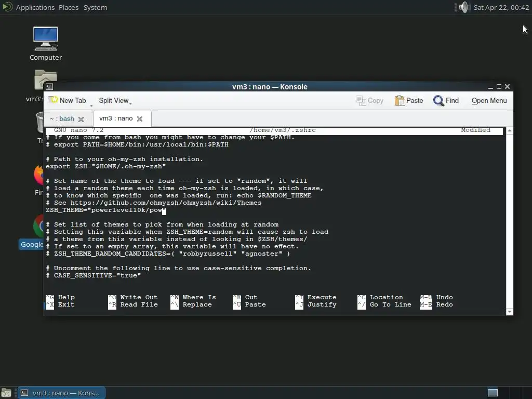This screenshot has width=532, height=399.
Task: Open the Konsole Open Menu button
Action: tap(489, 101)
